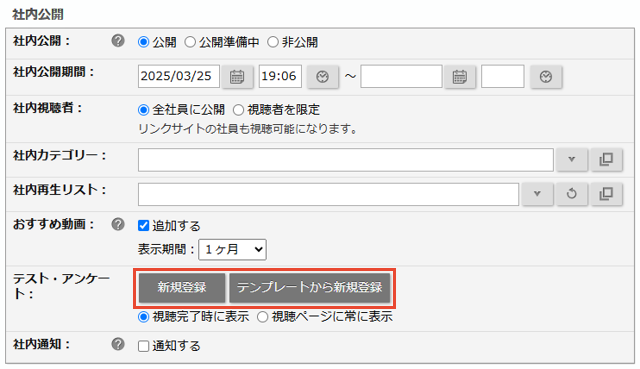This screenshot has width=640, height=369.
Task: Select the 非公開 radio button
Action: [273, 42]
